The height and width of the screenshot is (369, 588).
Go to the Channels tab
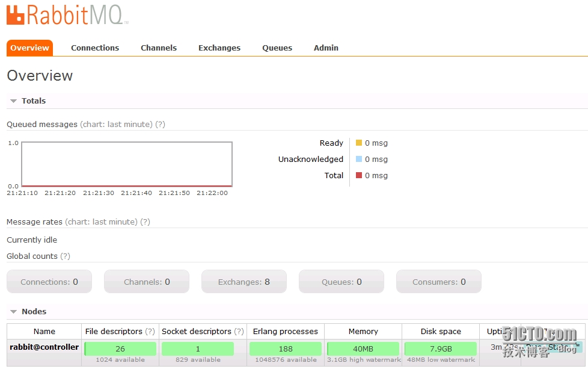(159, 48)
